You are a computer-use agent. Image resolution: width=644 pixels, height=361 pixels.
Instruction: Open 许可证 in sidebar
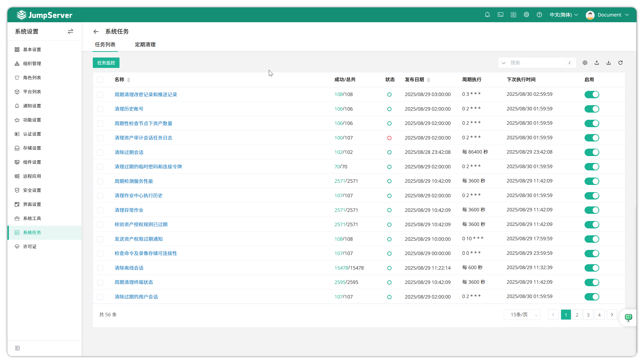pos(44,246)
